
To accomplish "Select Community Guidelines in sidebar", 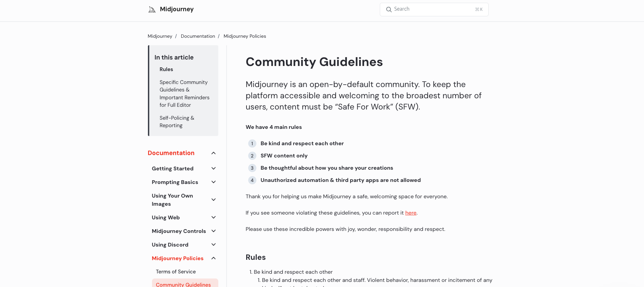I will coord(183,284).
